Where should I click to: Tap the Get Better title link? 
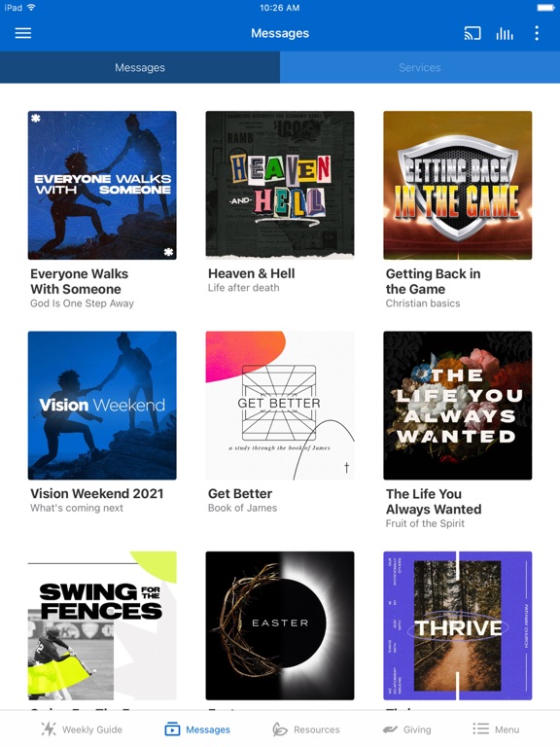[240, 493]
